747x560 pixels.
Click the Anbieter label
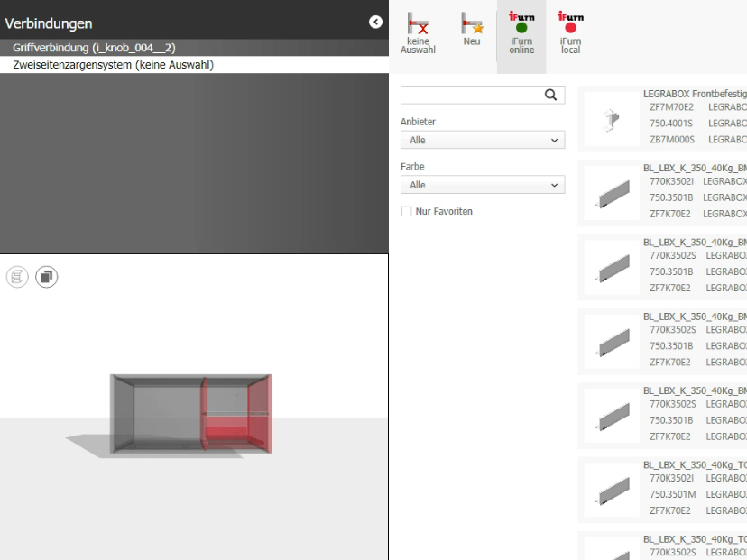[x=418, y=122]
